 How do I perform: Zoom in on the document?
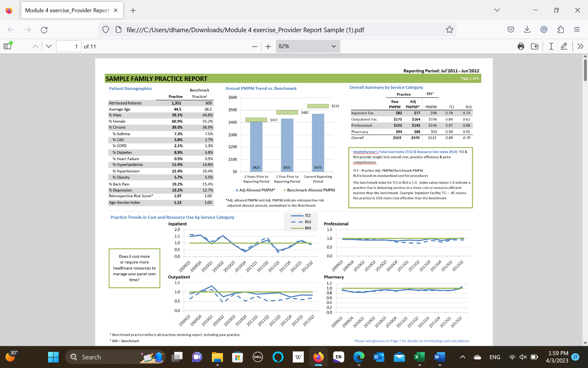pyautogui.click(x=268, y=46)
